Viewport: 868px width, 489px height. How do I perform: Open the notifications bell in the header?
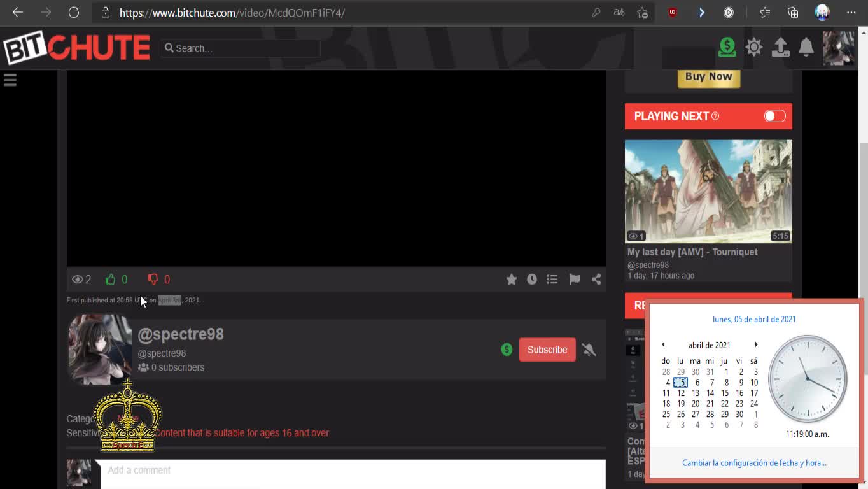click(x=806, y=47)
